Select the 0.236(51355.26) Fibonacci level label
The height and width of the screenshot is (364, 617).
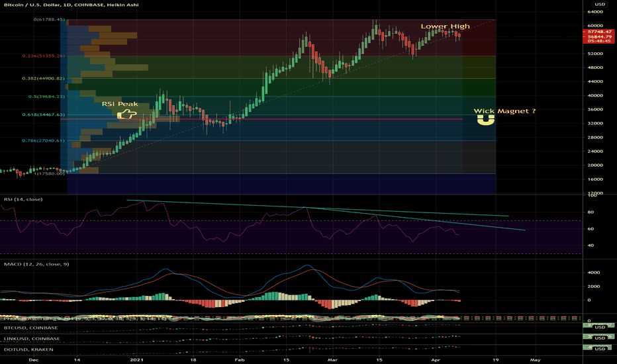44,56
